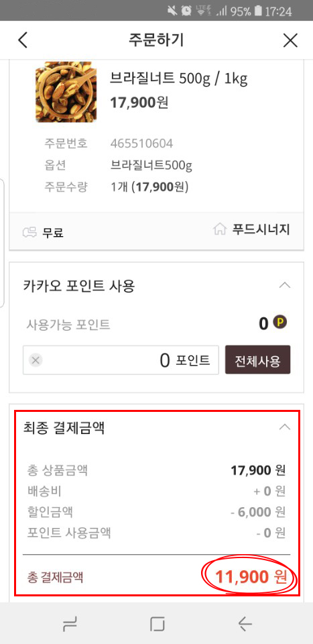Tap the order number 465510604
The width and height of the screenshot is (313, 644).
click(141, 144)
